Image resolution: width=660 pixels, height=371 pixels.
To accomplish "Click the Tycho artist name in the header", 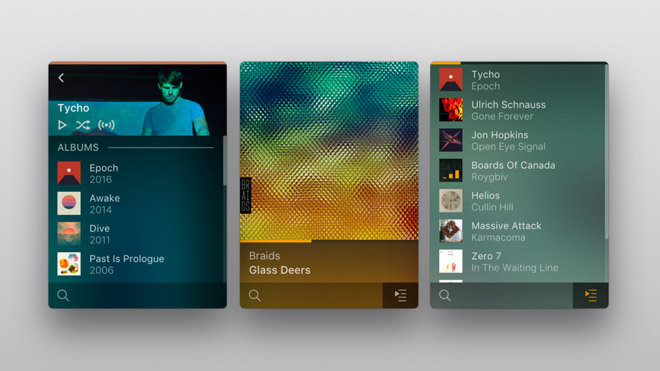I will (73, 108).
